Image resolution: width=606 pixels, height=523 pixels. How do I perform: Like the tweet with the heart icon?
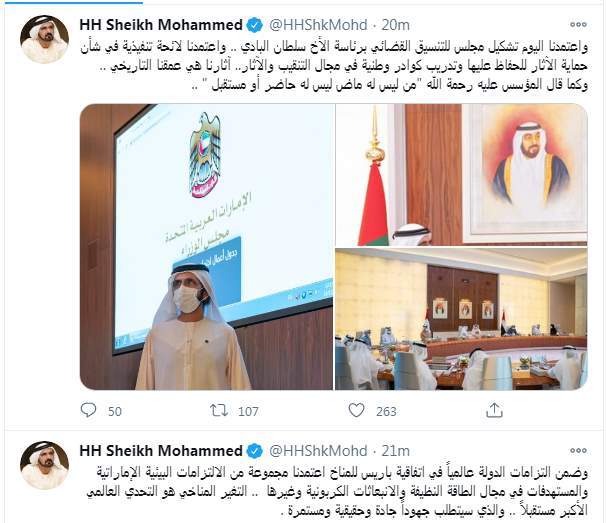[x=356, y=410]
